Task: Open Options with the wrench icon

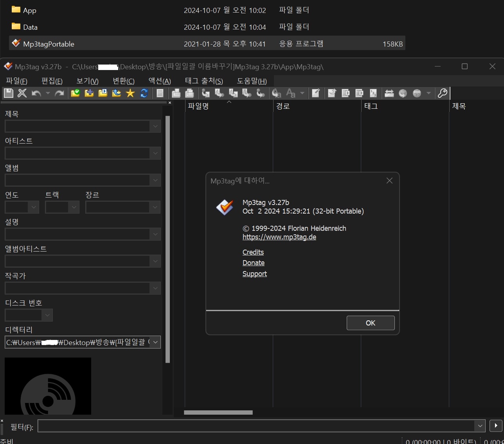Action: coord(443,93)
